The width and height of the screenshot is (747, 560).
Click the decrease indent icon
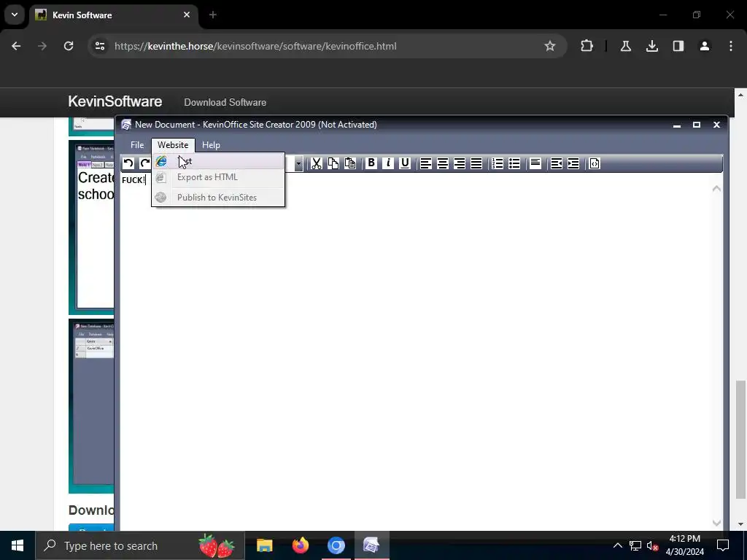tap(557, 163)
